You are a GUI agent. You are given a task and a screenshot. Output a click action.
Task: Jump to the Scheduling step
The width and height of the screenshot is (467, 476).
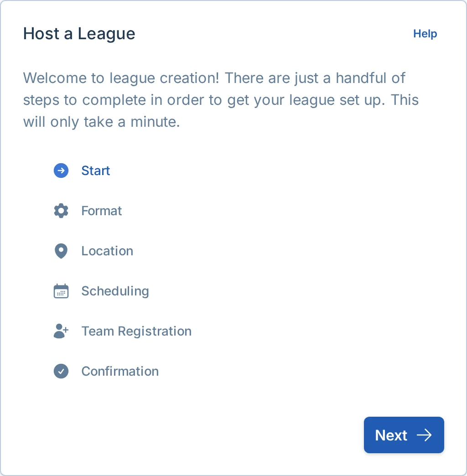(x=115, y=291)
